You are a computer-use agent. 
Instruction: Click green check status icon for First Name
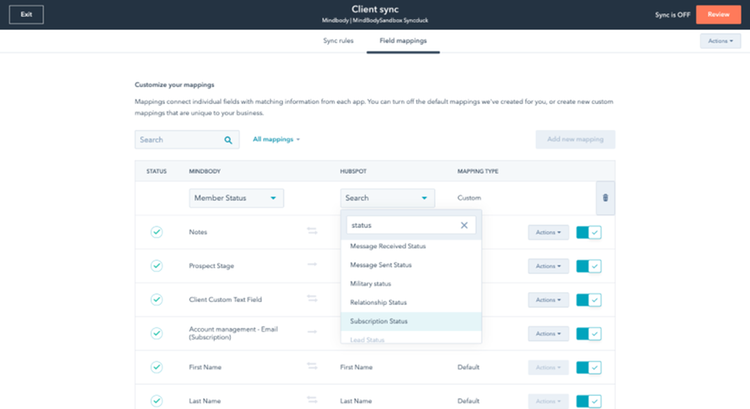(156, 367)
